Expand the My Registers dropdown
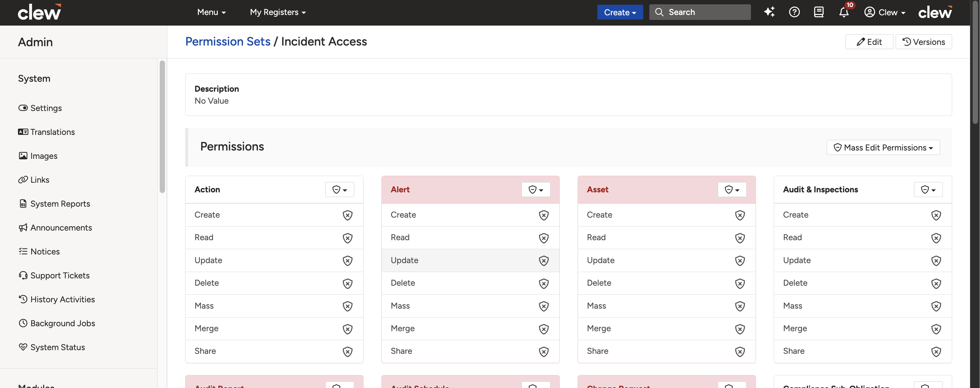980x388 pixels. coord(278,12)
